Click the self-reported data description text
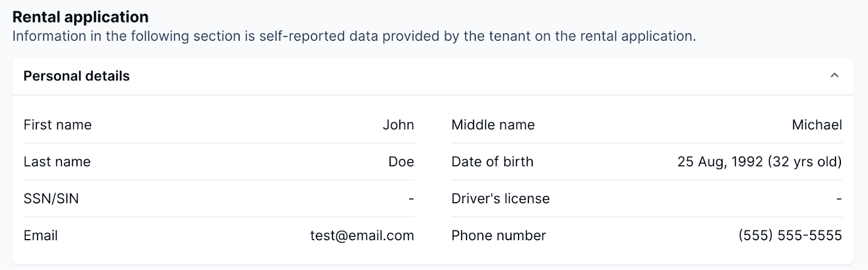 pyautogui.click(x=354, y=36)
